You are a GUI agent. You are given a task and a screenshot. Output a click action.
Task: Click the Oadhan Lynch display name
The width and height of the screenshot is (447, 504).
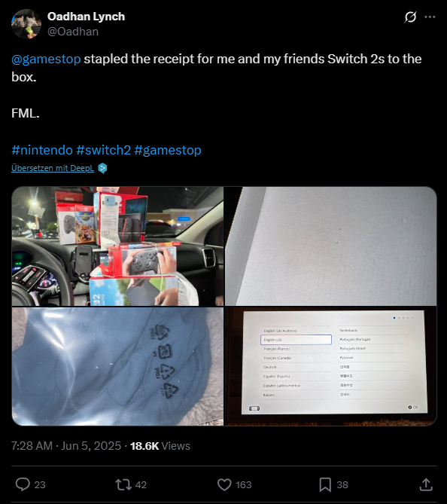[x=86, y=17]
